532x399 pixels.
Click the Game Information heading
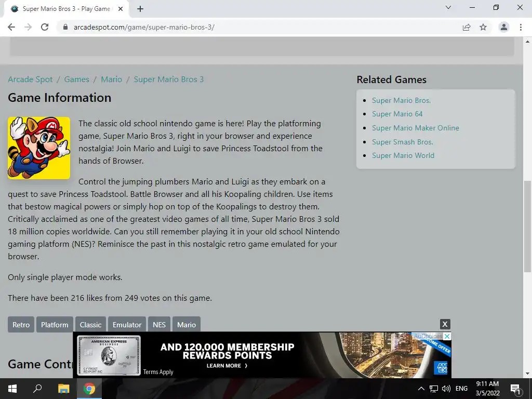coord(59,98)
